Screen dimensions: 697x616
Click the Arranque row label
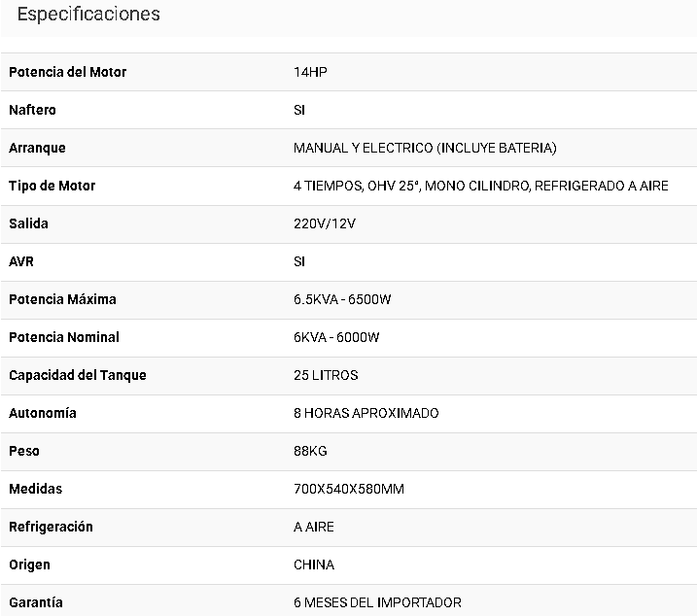point(37,148)
